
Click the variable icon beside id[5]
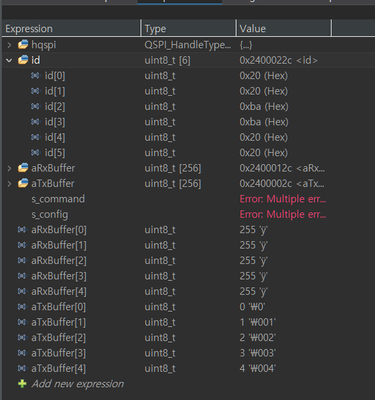tap(35, 153)
